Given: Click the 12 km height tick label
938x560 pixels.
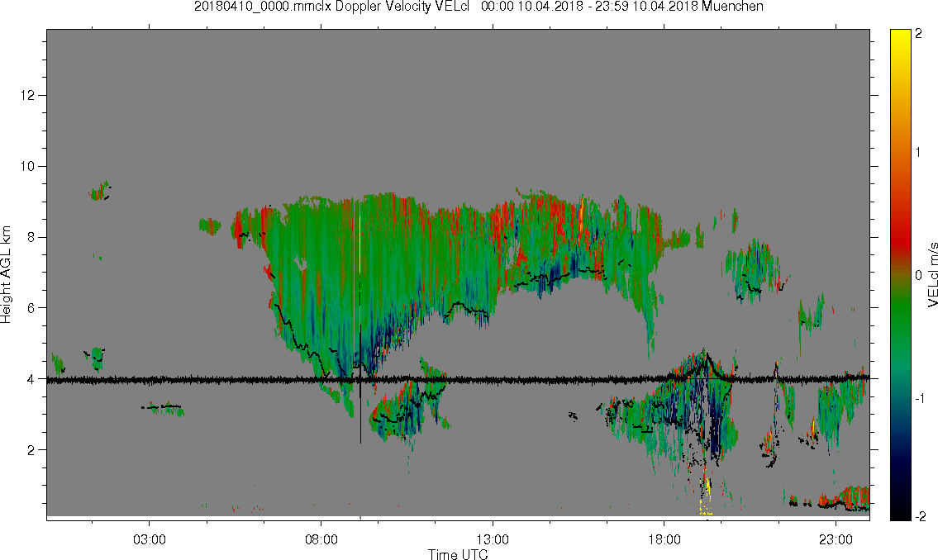Looking at the screenshot, I should click(27, 96).
